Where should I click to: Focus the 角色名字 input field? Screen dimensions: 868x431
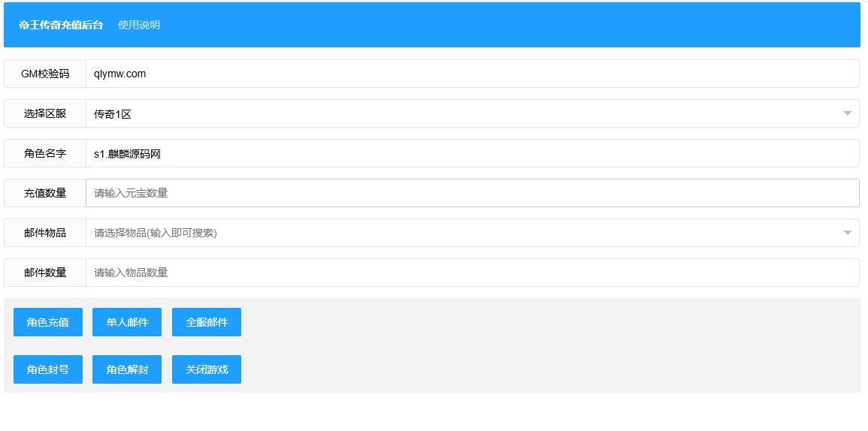click(472, 153)
